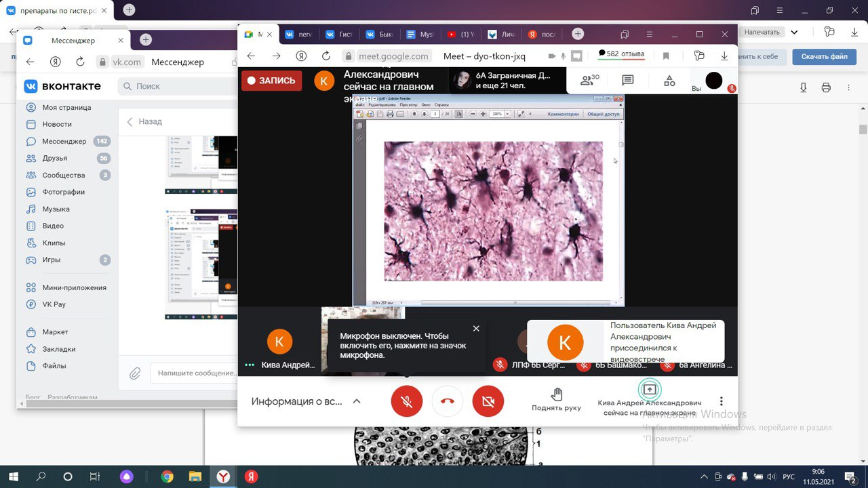868x488 pixels.
Task: Open a new tab in Meet browser window
Action: pyautogui.click(x=578, y=34)
